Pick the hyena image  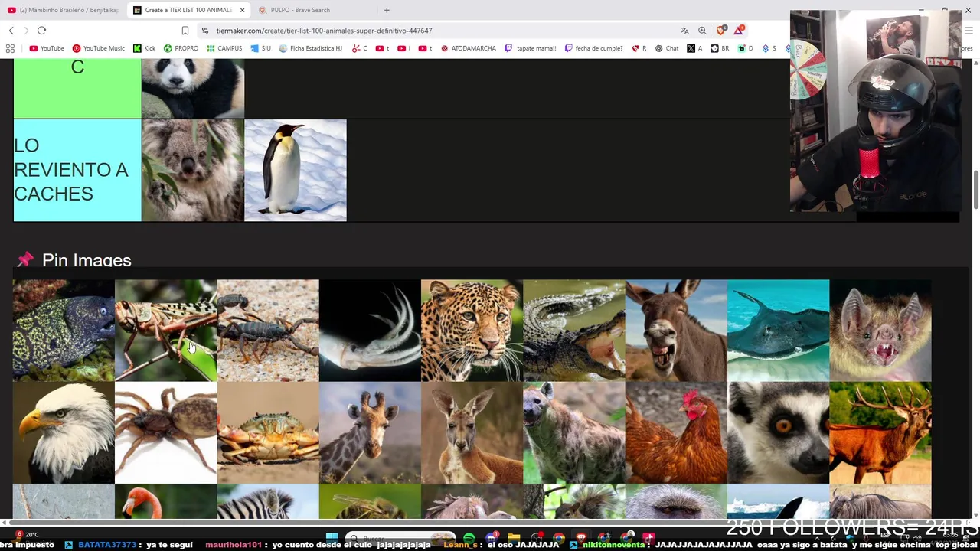click(574, 432)
